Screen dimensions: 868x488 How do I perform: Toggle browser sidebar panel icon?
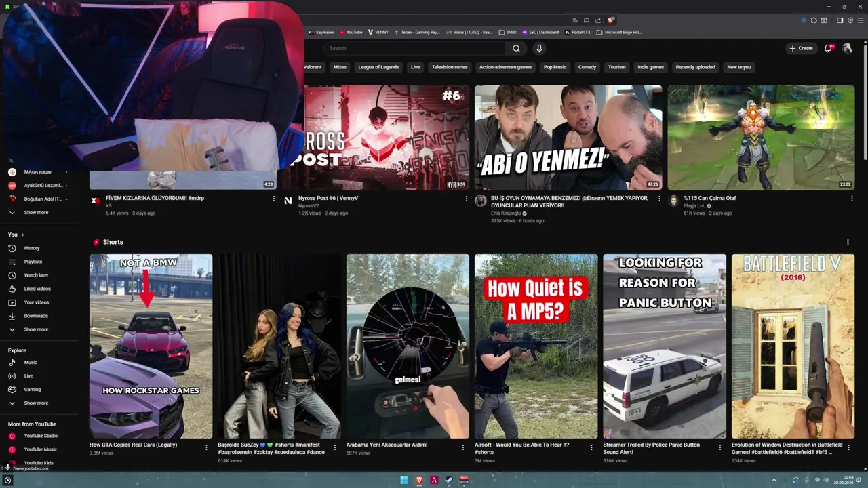point(840,20)
